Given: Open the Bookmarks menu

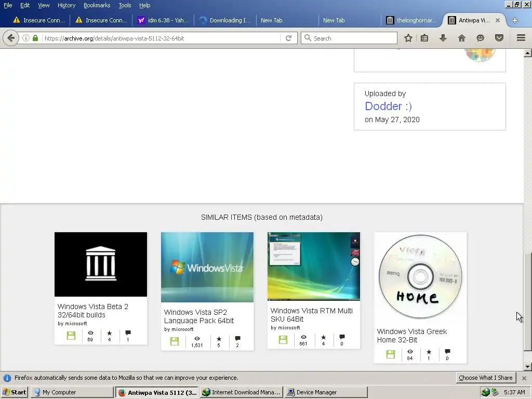Looking at the screenshot, I should pyautogui.click(x=97, y=5).
